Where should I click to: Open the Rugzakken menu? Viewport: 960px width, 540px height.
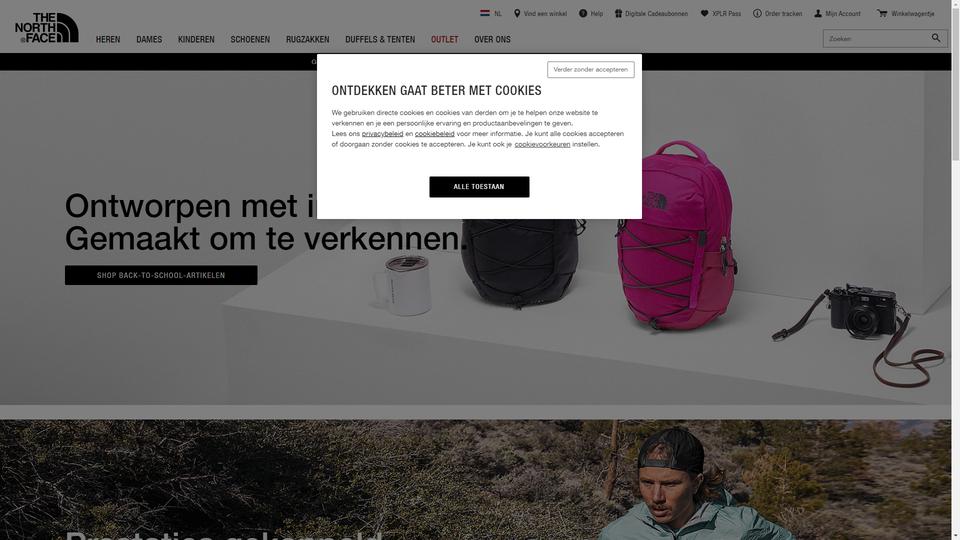coord(307,39)
